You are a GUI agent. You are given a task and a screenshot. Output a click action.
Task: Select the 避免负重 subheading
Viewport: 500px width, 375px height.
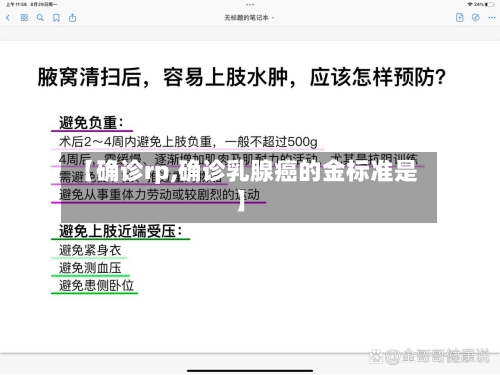pos(91,122)
